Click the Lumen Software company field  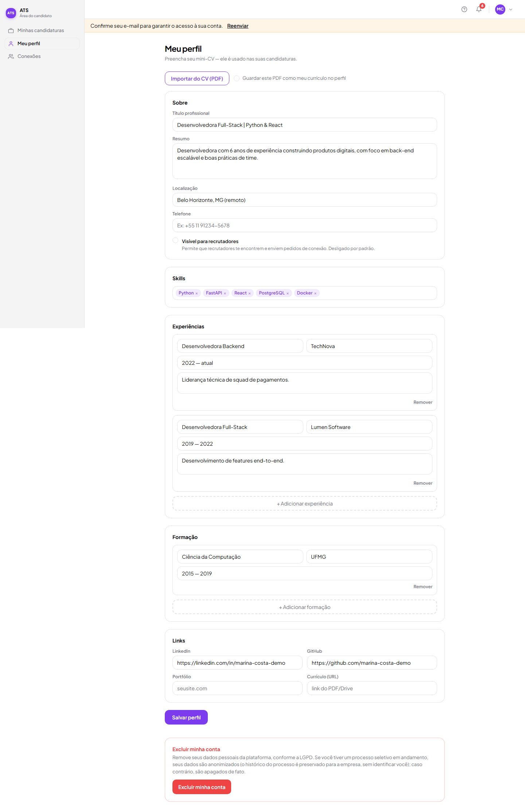[369, 427]
